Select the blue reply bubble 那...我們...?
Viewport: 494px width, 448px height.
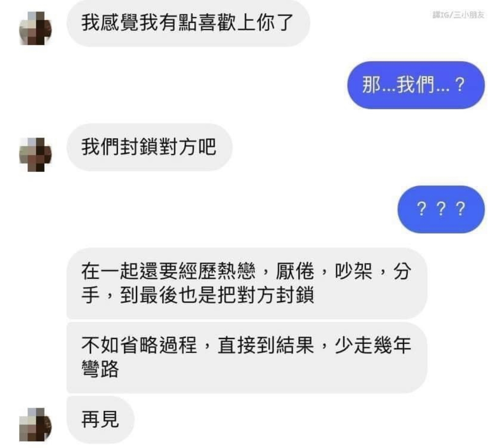(416, 85)
